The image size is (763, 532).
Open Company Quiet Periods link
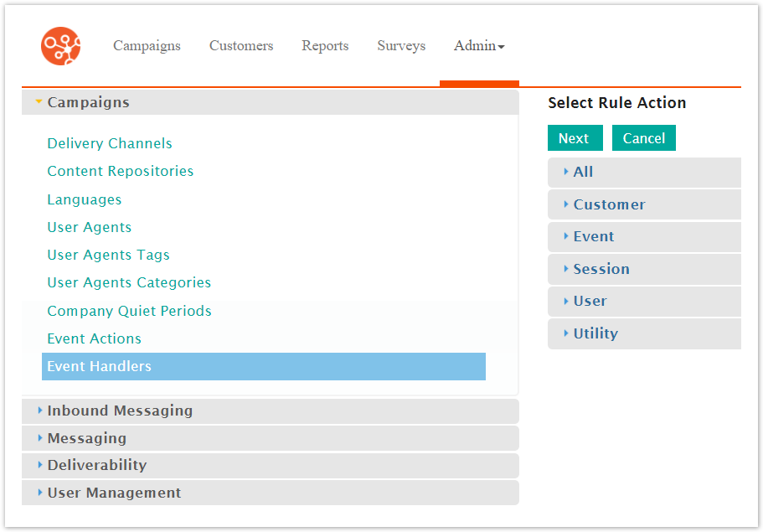pyautogui.click(x=129, y=311)
